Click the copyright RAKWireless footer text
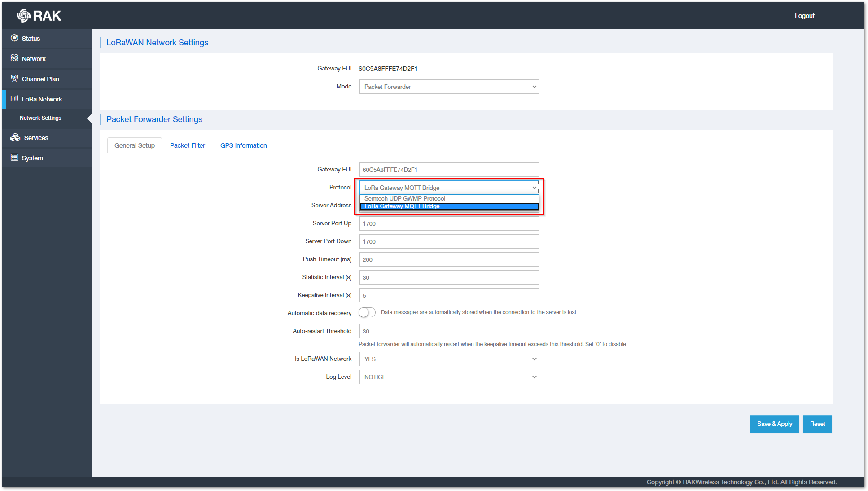This screenshot has height=491, width=868. (x=741, y=482)
